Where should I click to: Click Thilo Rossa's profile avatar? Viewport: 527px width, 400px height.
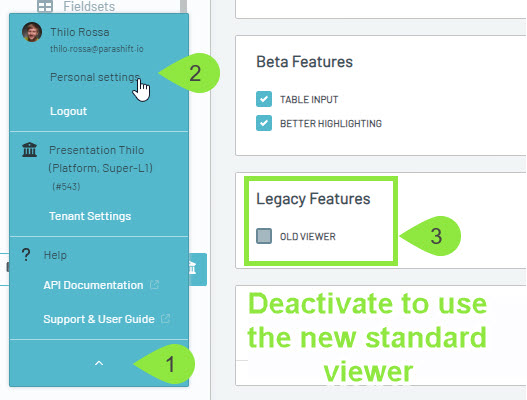click(x=32, y=32)
